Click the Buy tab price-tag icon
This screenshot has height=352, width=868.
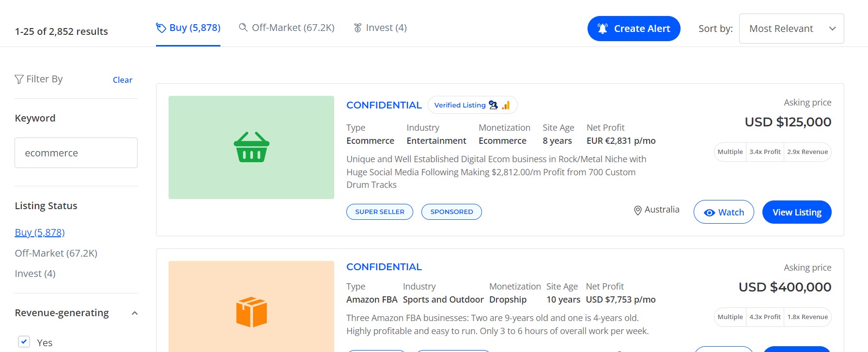point(161,28)
